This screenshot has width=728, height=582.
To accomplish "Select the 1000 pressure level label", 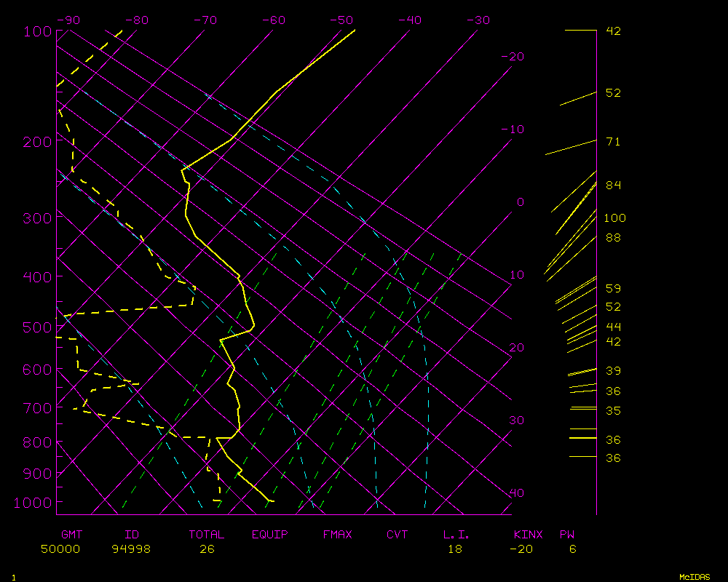I will coord(33,503).
